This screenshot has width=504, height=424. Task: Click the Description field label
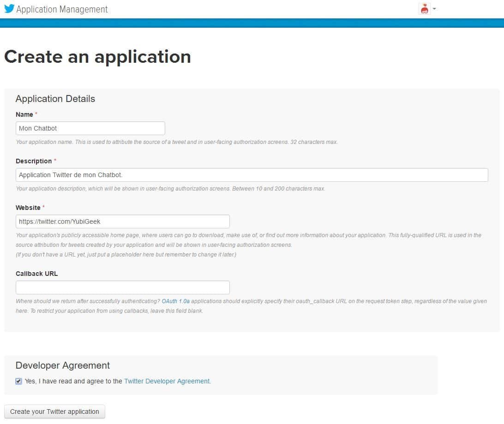34,161
